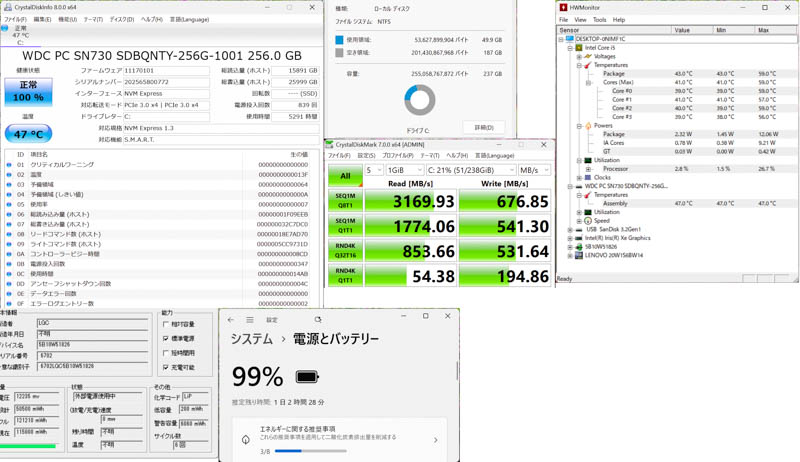The height and width of the screenshot is (462, 800).
Task: Run the SEQ1M Q8T1 test button
Action: point(345,200)
